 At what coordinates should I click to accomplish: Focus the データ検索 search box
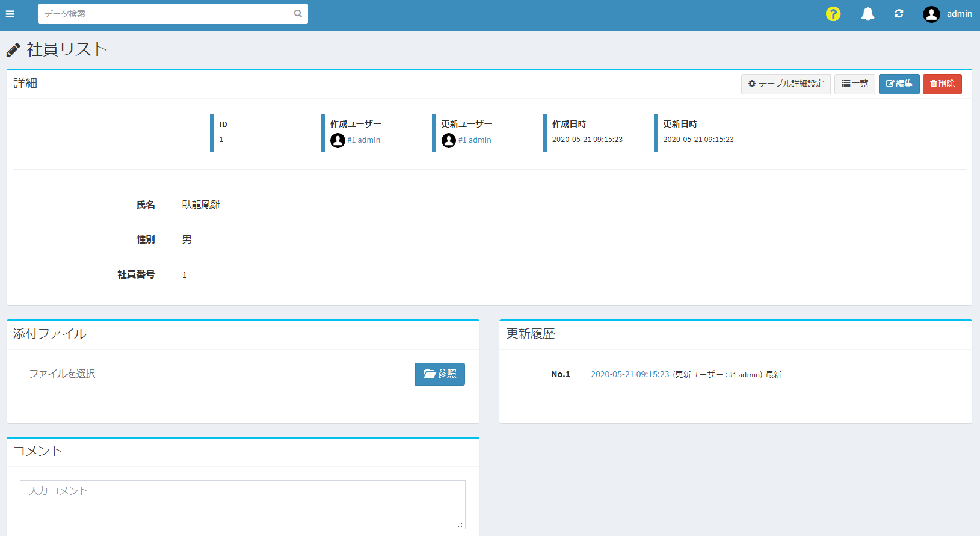coord(173,14)
